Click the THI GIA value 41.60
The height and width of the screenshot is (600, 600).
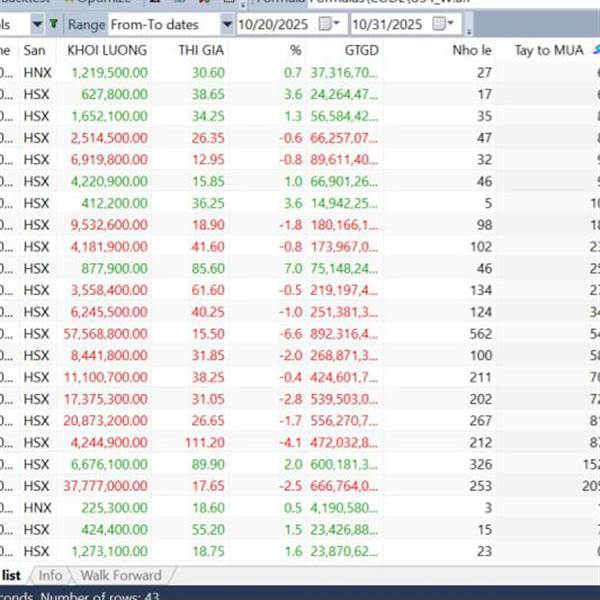point(208,247)
